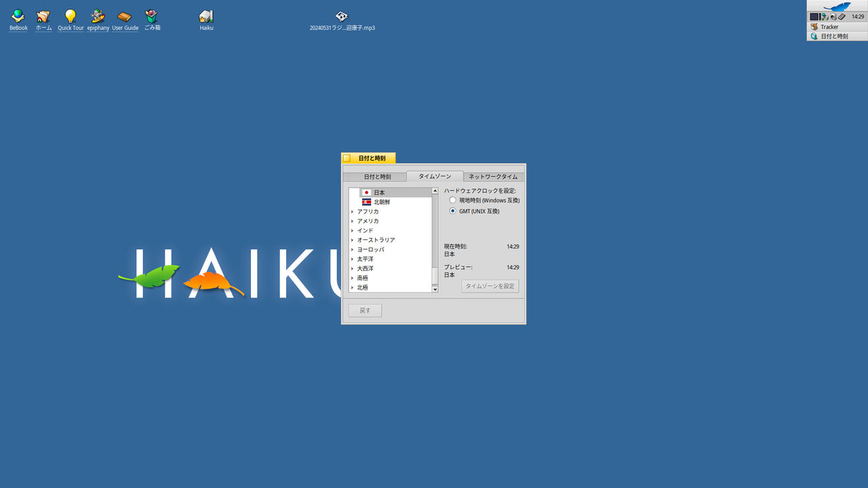
Task: Open the User Guide desktop icon
Action: (125, 16)
